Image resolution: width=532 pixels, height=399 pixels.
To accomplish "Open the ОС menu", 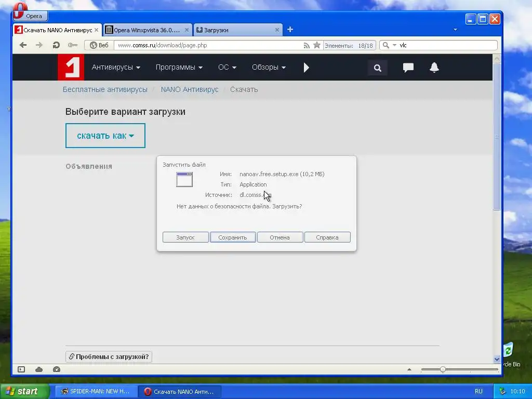I will coord(227,67).
